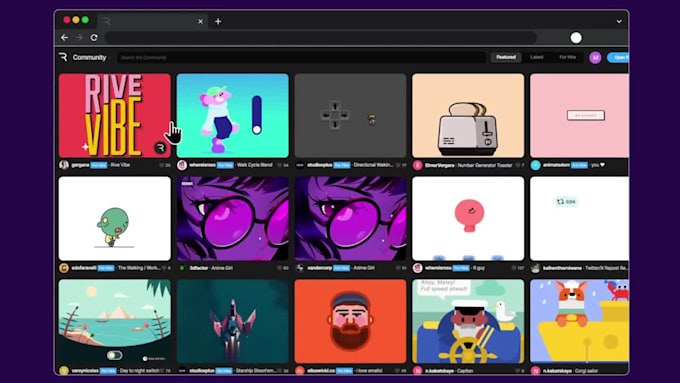Switch to the For Hire tab

[567, 57]
